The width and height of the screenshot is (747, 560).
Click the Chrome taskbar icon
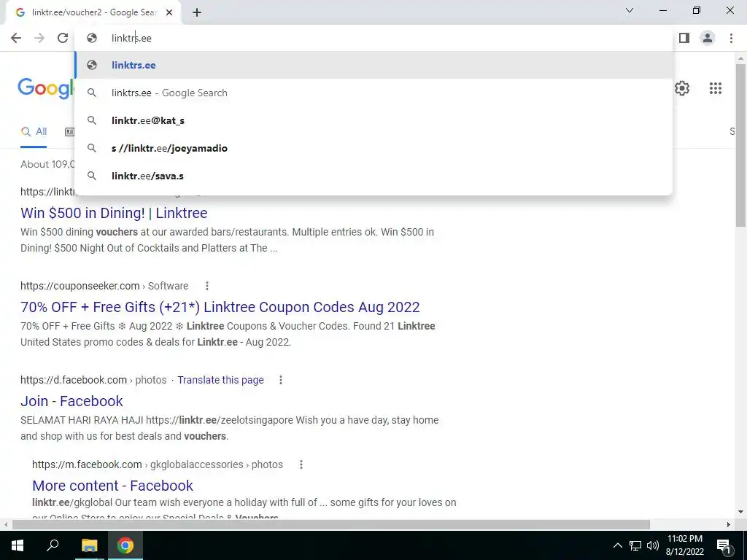(x=125, y=545)
